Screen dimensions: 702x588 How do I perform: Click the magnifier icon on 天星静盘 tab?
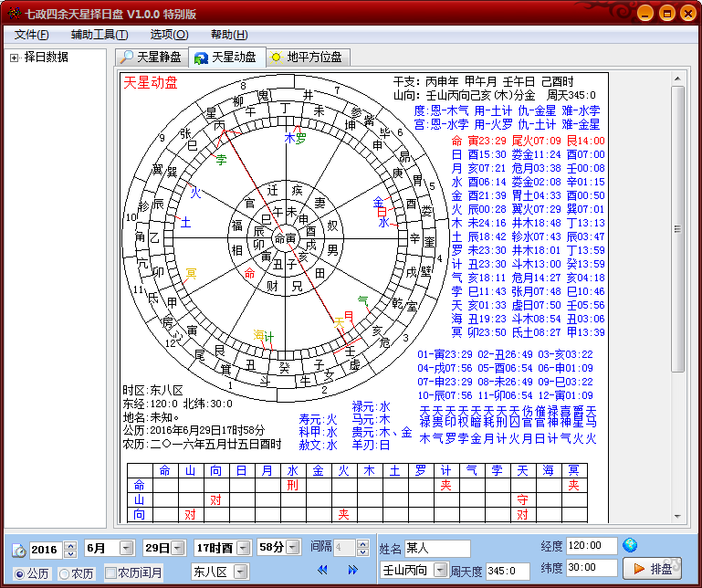pos(126,57)
